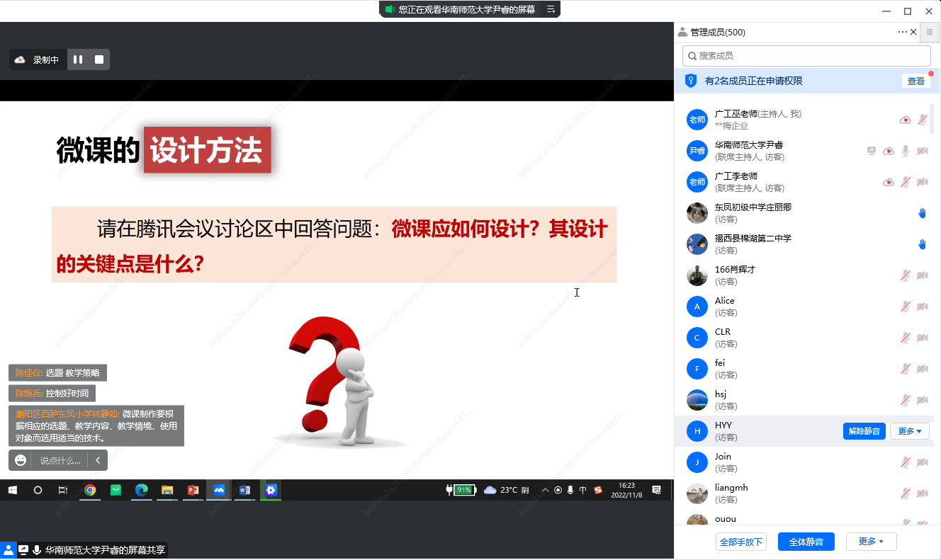
Task: Open the menu icon on the screen-viewing banner
Action: [x=551, y=9]
